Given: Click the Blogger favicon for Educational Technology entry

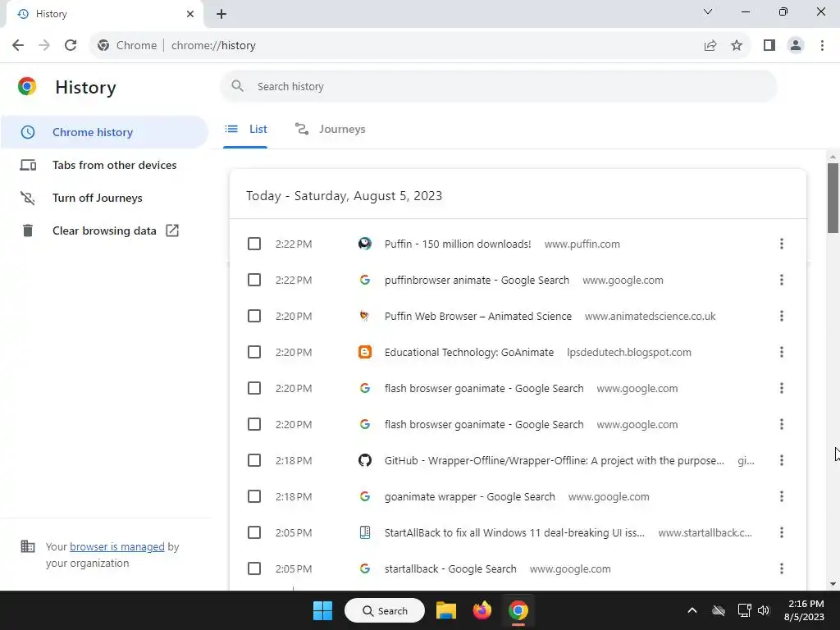Looking at the screenshot, I should coord(365,353).
